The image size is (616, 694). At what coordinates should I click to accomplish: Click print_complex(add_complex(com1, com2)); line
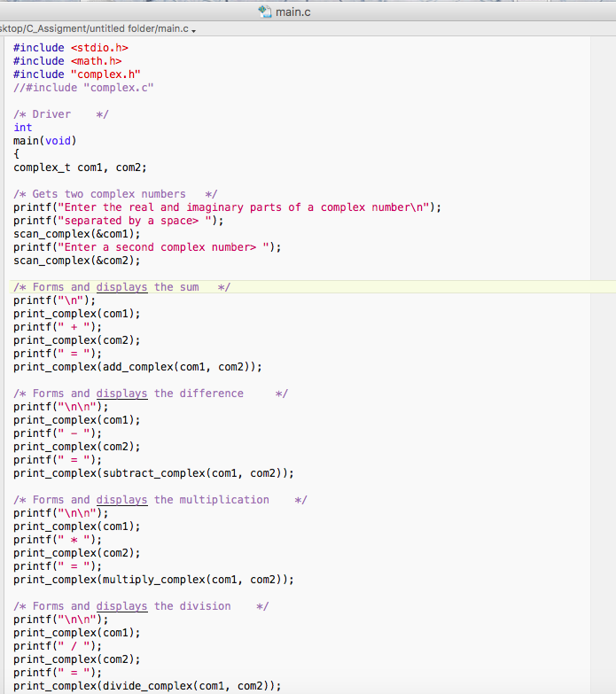(x=137, y=366)
